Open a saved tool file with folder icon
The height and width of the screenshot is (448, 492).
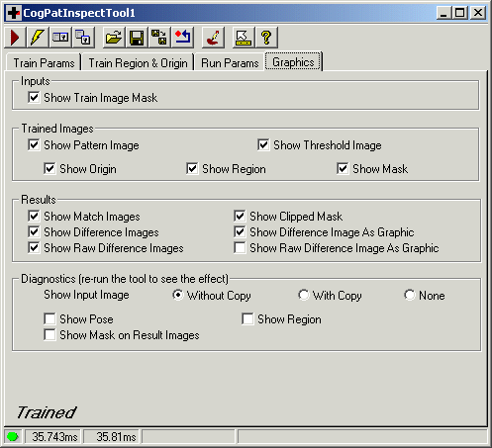click(114, 38)
